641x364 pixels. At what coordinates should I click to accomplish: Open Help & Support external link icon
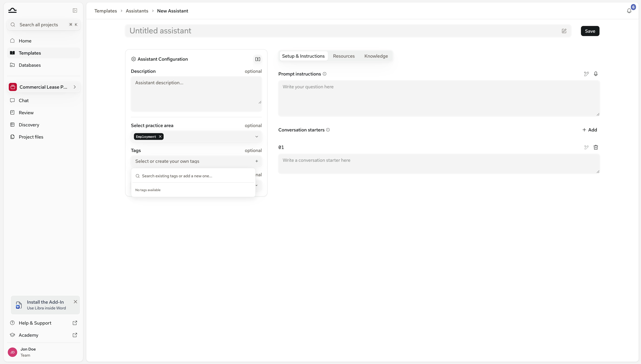coord(75,323)
